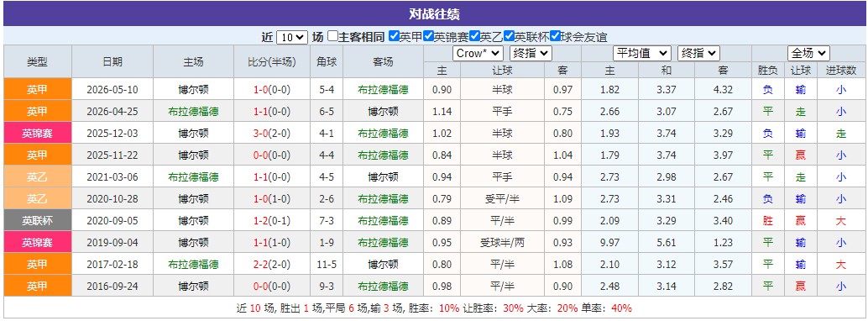Screen dimensions: 868x321
Task: Click the date 2020-10-28
Action: pos(112,198)
